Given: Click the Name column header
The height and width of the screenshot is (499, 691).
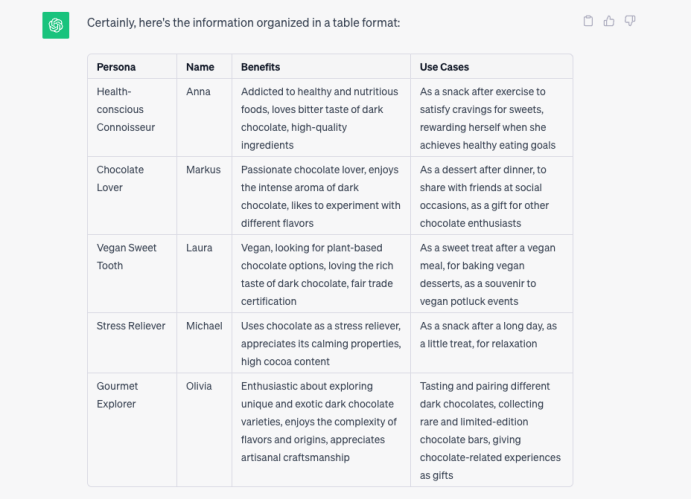Looking at the screenshot, I should point(200,67).
